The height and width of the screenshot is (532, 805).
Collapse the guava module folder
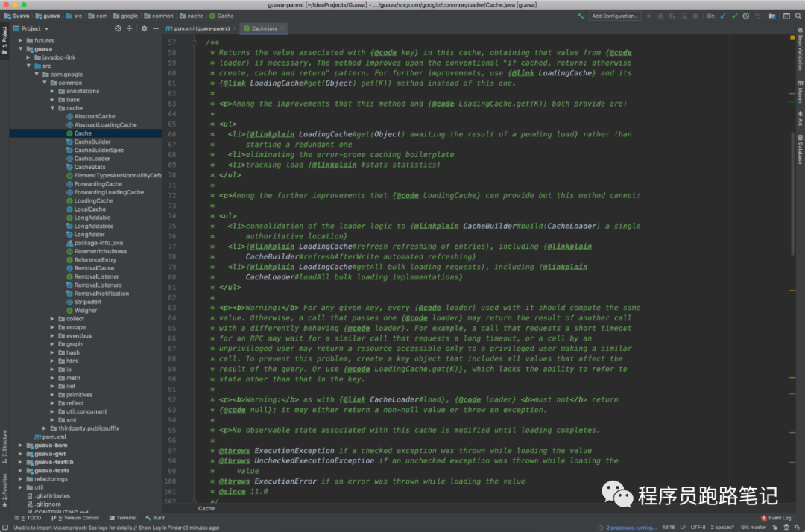[21, 48]
